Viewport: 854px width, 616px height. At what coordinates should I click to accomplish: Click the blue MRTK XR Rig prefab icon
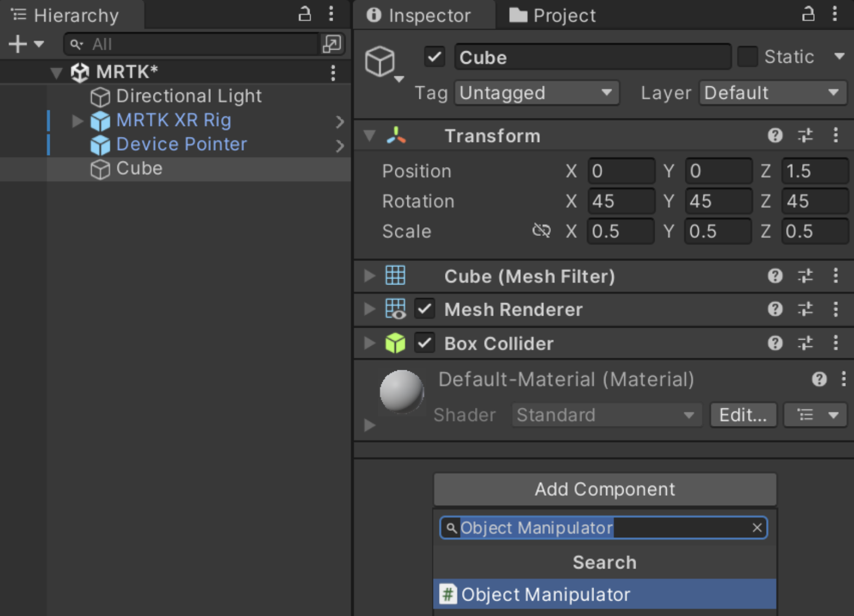pyautogui.click(x=100, y=121)
